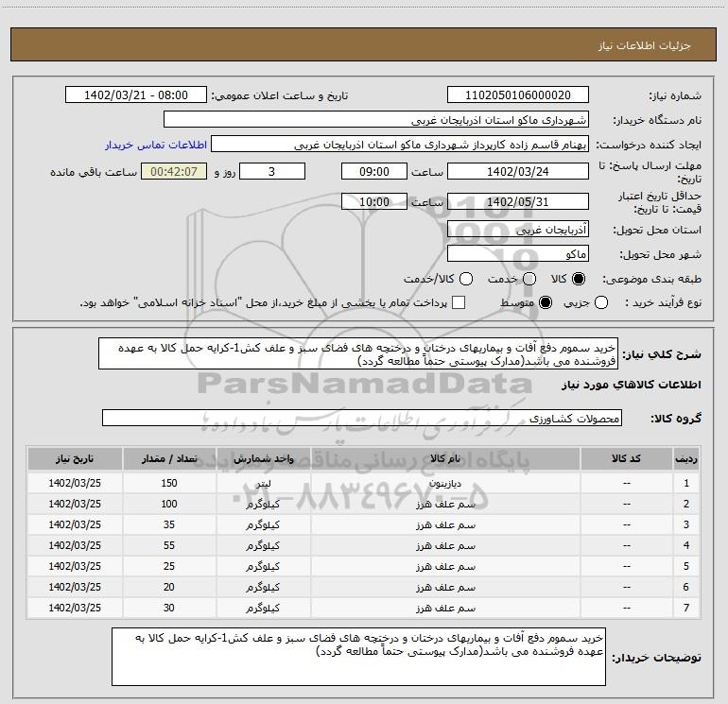
Task: Select the کالا radio button
Action: click(x=579, y=279)
